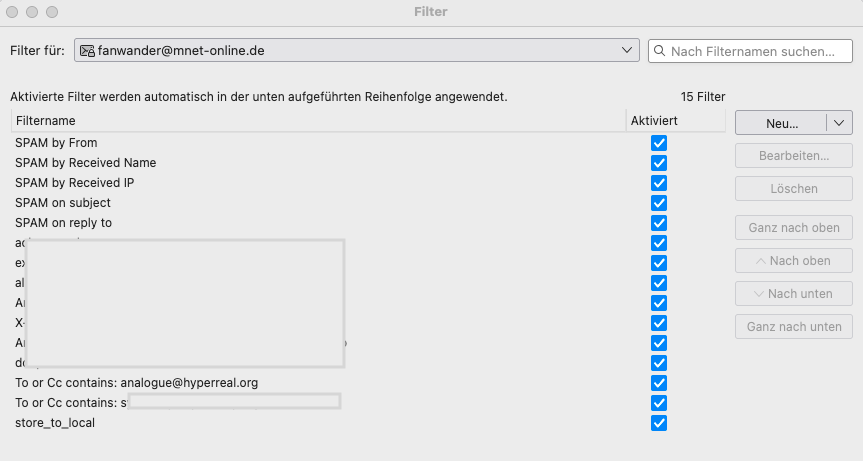Disable the SPAM by From filter checkbox

point(658,143)
